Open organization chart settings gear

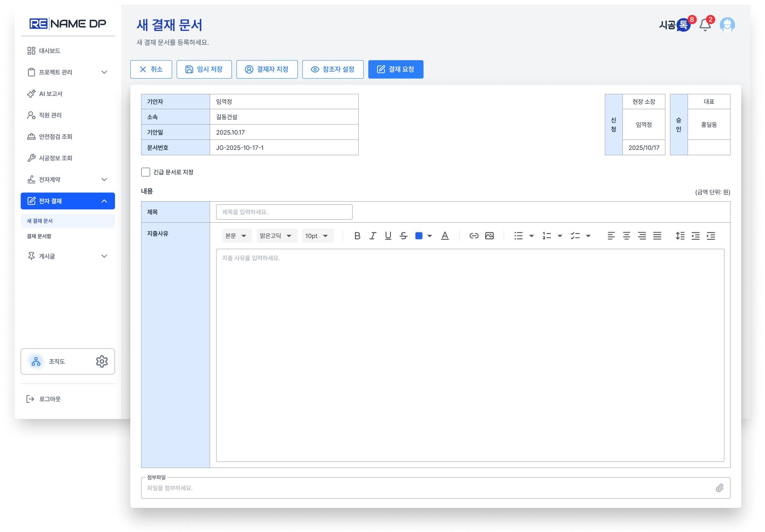[x=102, y=361]
